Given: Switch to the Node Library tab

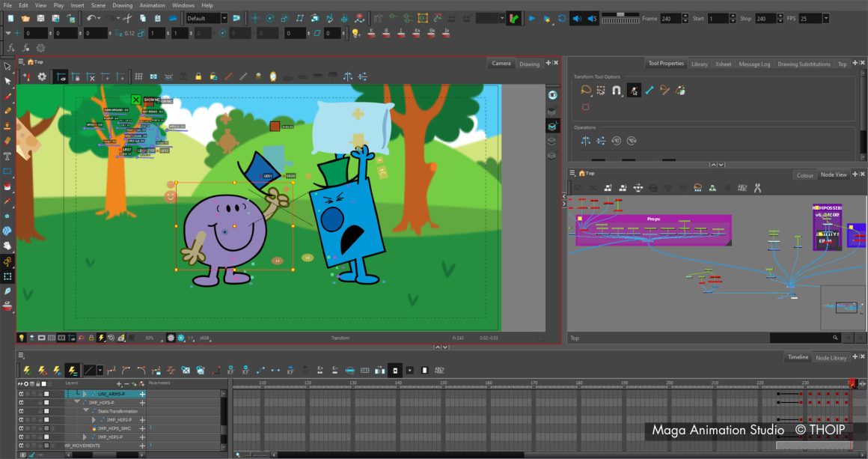Looking at the screenshot, I should tap(831, 358).
